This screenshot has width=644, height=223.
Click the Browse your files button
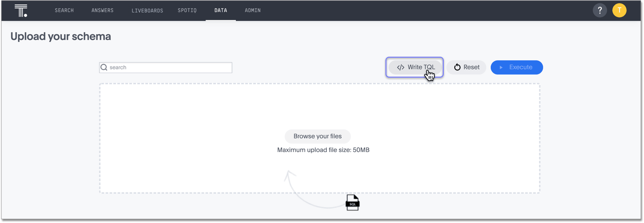[318, 136]
